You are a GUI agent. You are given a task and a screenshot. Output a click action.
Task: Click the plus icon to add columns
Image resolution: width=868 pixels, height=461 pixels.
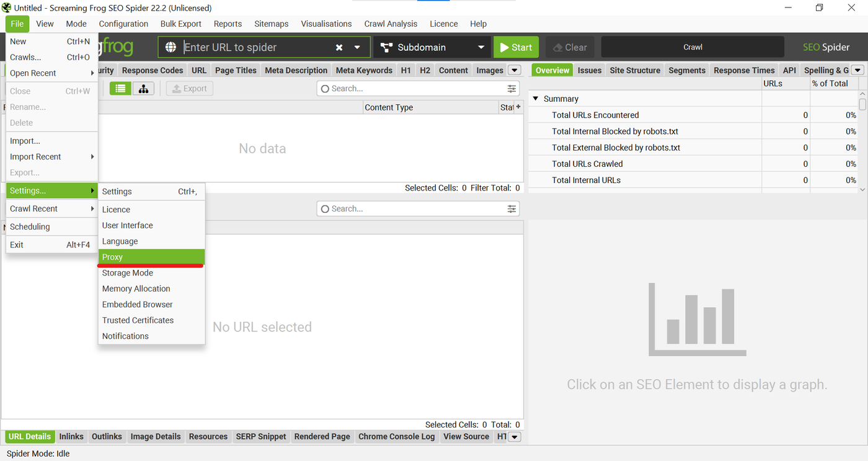click(518, 107)
